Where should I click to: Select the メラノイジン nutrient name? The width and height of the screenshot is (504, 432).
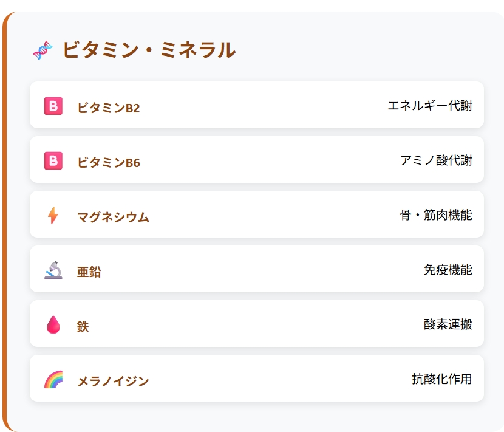coord(113,381)
